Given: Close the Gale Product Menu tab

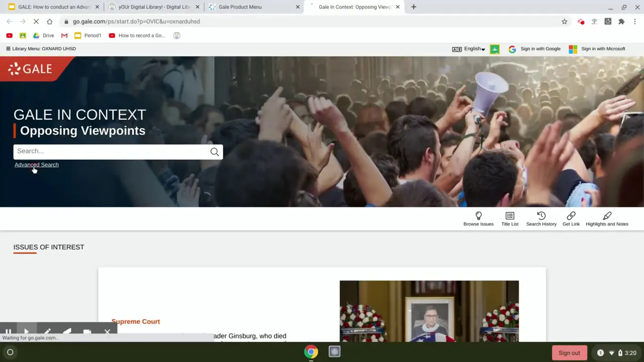Looking at the screenshot, I should (x=298, y=7).
